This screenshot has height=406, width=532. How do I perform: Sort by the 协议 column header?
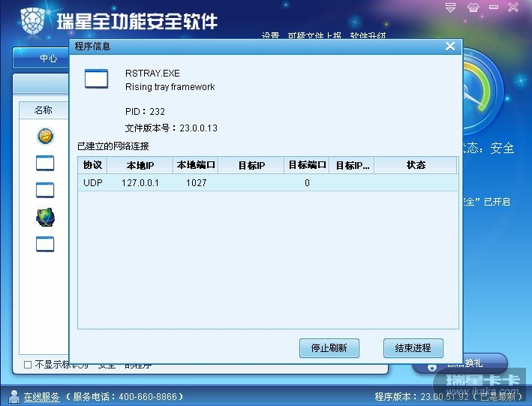pos(92,165)
